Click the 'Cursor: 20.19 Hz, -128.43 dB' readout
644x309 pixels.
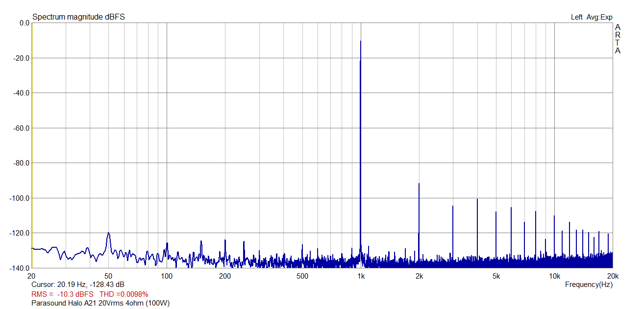coord(77,285)
